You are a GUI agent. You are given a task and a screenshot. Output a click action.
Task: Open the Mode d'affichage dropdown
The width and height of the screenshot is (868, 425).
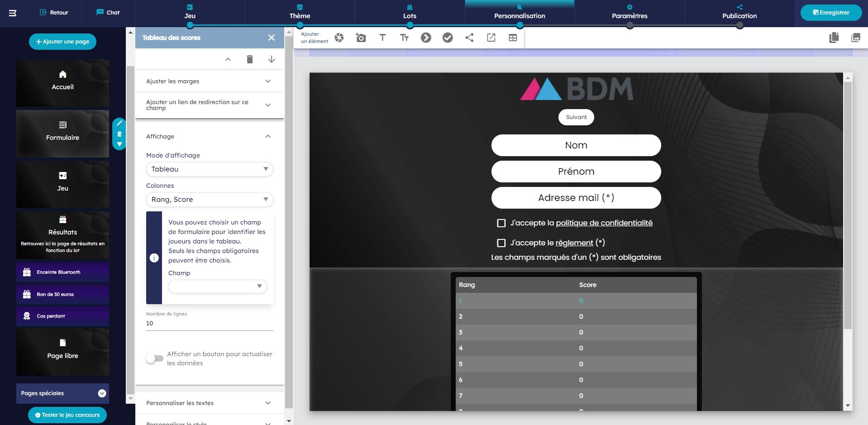click(x=210, y=169)
